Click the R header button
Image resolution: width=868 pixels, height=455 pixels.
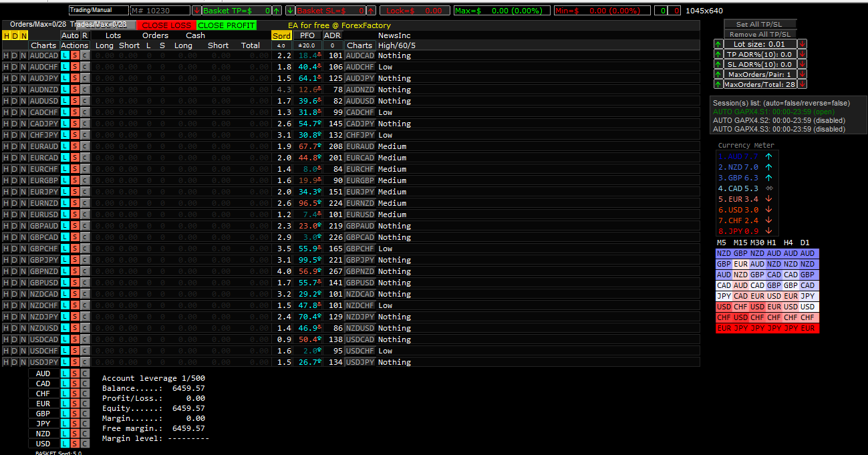pyautogui.click(x=85, y=35)
